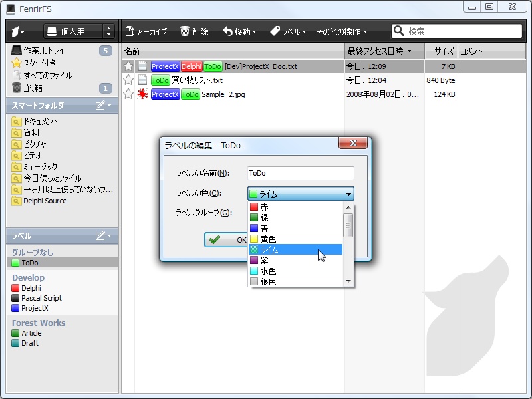Choose 銀色 silver color from list
The height and width of the screenshot is (399, 532).
coord(296,281)
